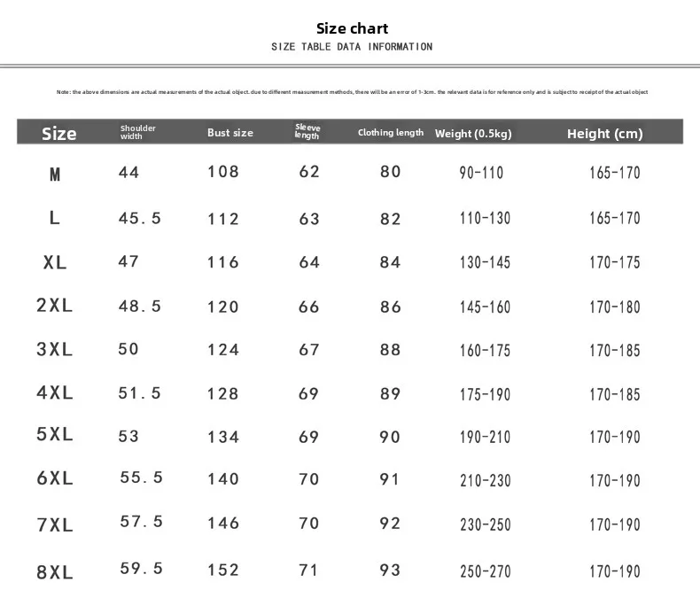The height and width of the screenshot is (590, 700).
Task: Click the Weight (0.5kg) column header
Action: [473, 134]
